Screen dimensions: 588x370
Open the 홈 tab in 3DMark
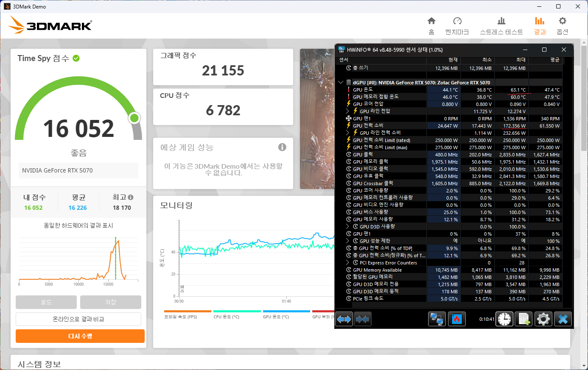pyautogui.click(x=431, y=26)
